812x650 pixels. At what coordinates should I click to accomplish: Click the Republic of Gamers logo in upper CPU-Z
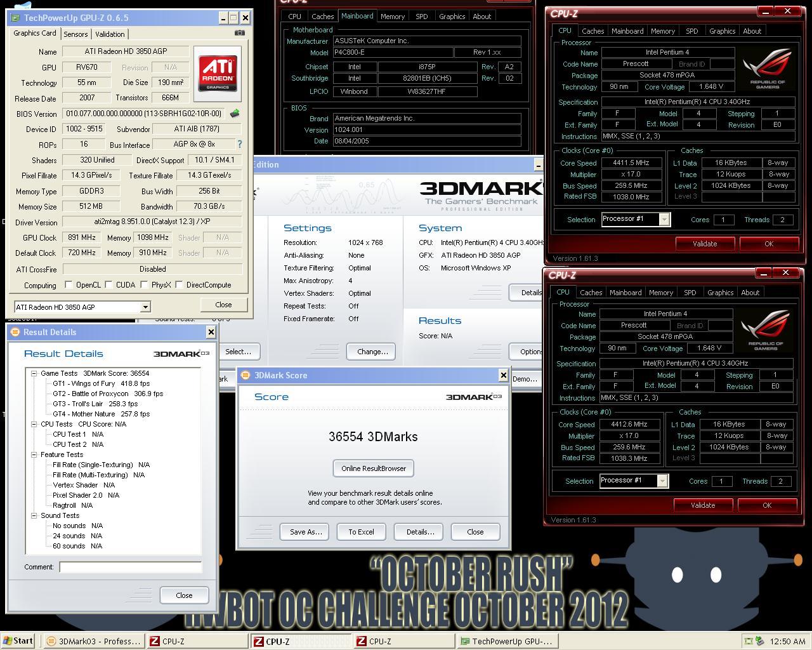pyautogui.click(x=768, y=69)
